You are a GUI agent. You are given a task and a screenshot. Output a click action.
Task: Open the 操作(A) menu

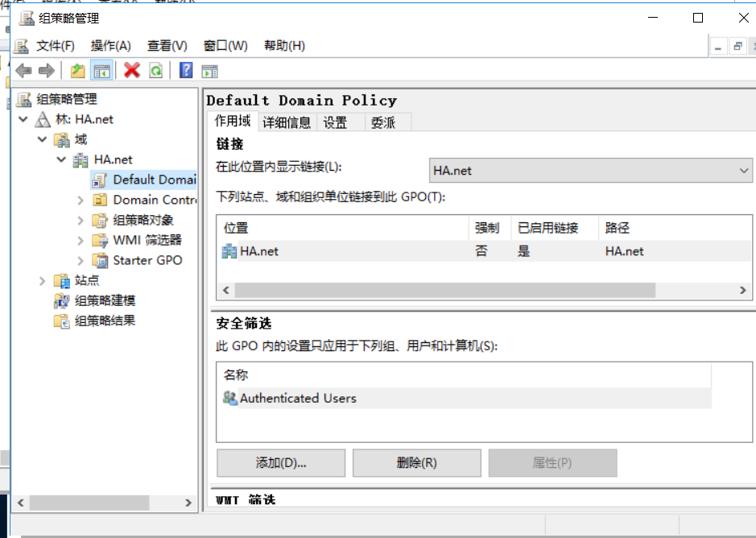pos(110,46)
